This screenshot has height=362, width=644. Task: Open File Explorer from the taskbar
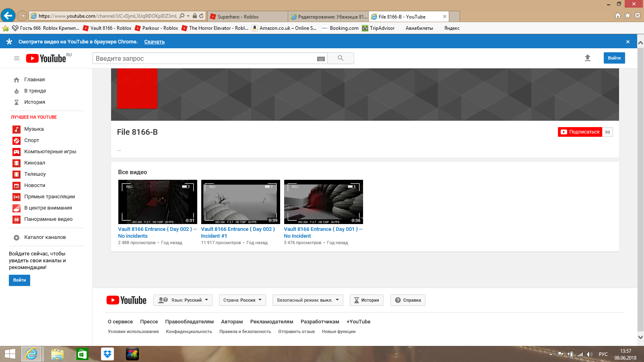pos(58,354)
